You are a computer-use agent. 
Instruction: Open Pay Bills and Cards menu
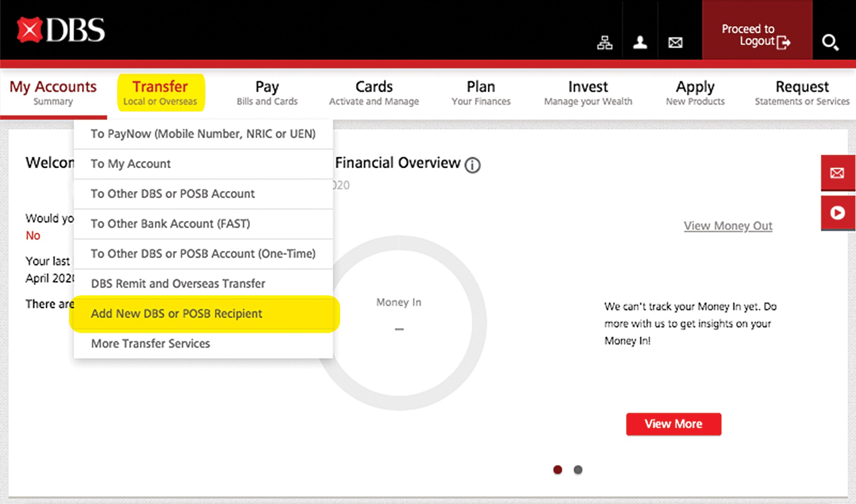(267, 93)
